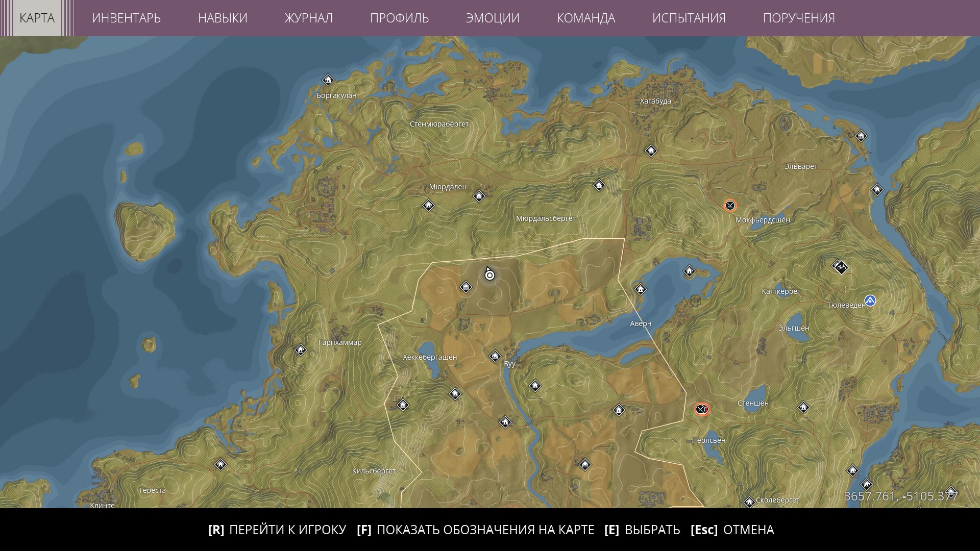
Task: Click the Хеккебергашён place label
Action: (x=430, y=357)
